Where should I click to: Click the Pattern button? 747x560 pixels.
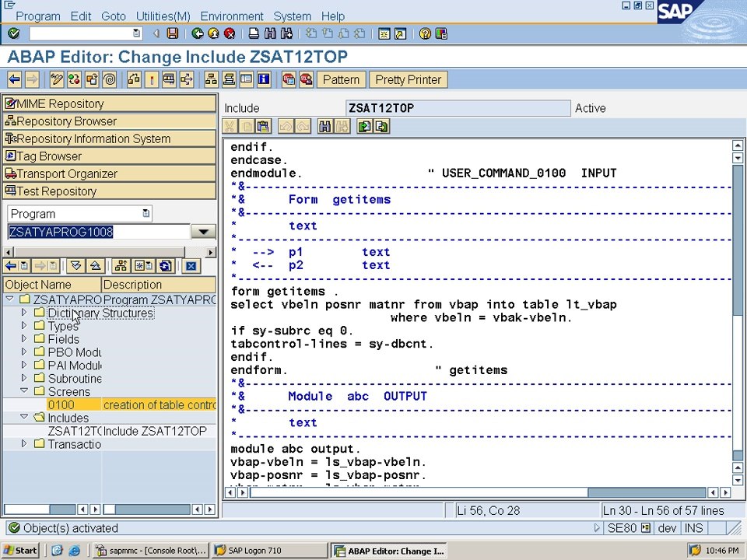(x=341, y=79)
